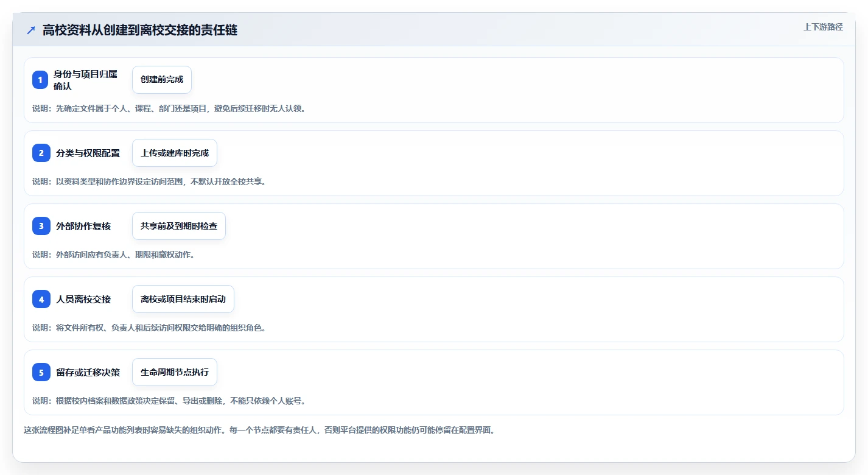Viewport: 868px width, 475px height.
Task: Click the 留存或迁移决策 step title
Action: [88, 372]
